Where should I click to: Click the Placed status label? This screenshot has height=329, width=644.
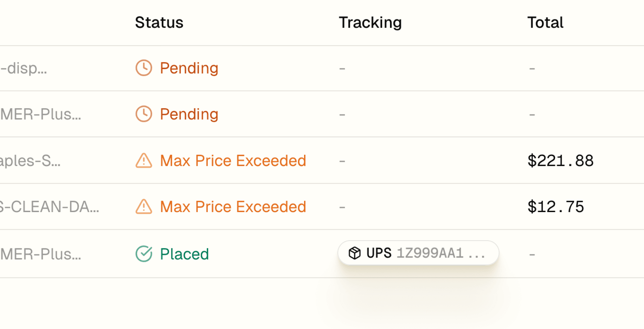pos(184,254)
